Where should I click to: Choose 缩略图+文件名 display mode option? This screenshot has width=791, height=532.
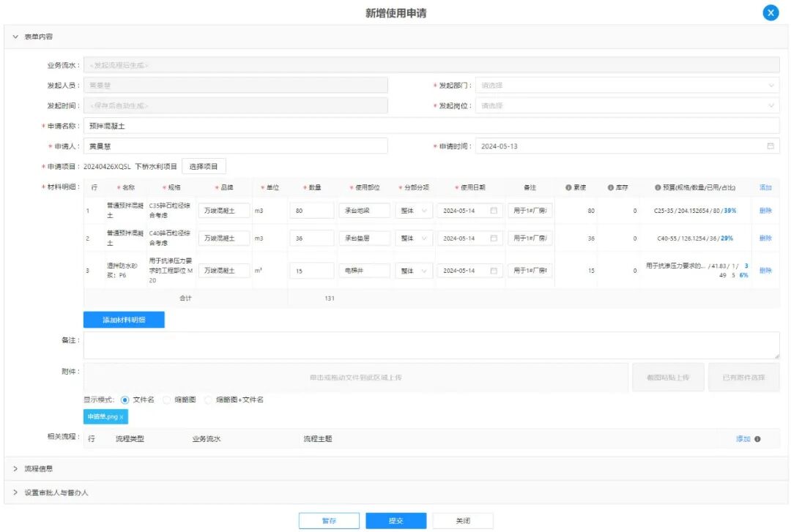pos(208,400)
